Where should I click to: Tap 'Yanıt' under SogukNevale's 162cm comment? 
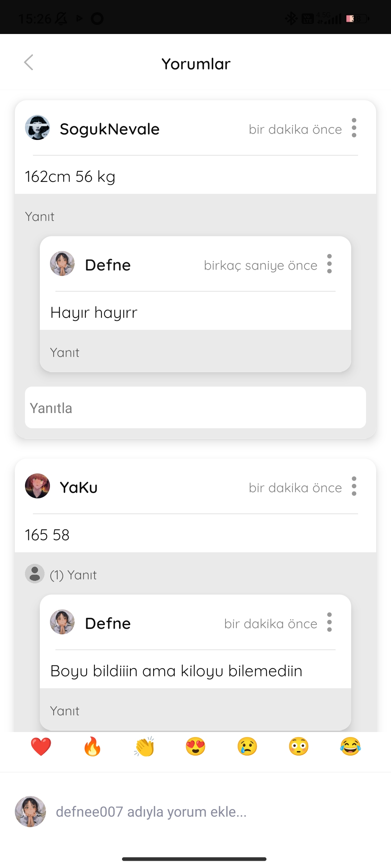point(39,217)
